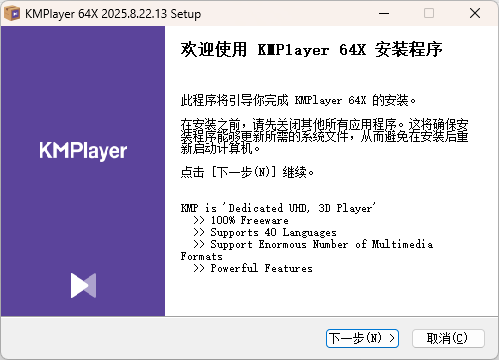Click the KMPlayer wordmark on purple panel
499x360 pixels.
[x=83, y=151]
